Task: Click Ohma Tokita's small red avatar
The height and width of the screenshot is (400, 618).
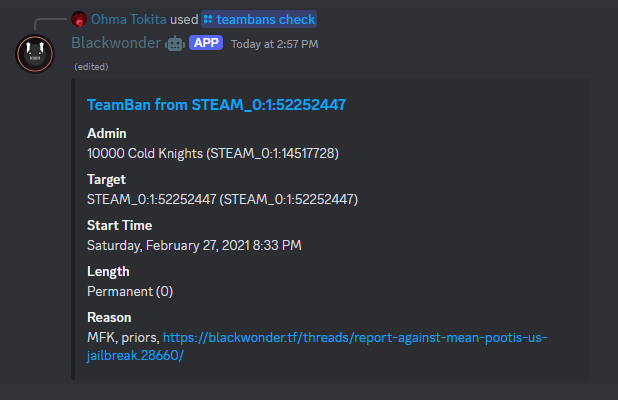Action: coord(79,19)
